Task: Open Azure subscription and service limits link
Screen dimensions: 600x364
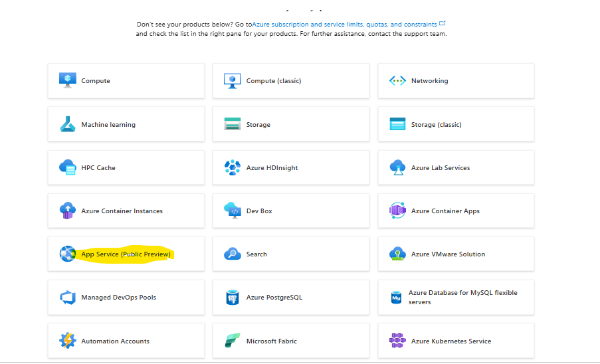Action: 344,25
